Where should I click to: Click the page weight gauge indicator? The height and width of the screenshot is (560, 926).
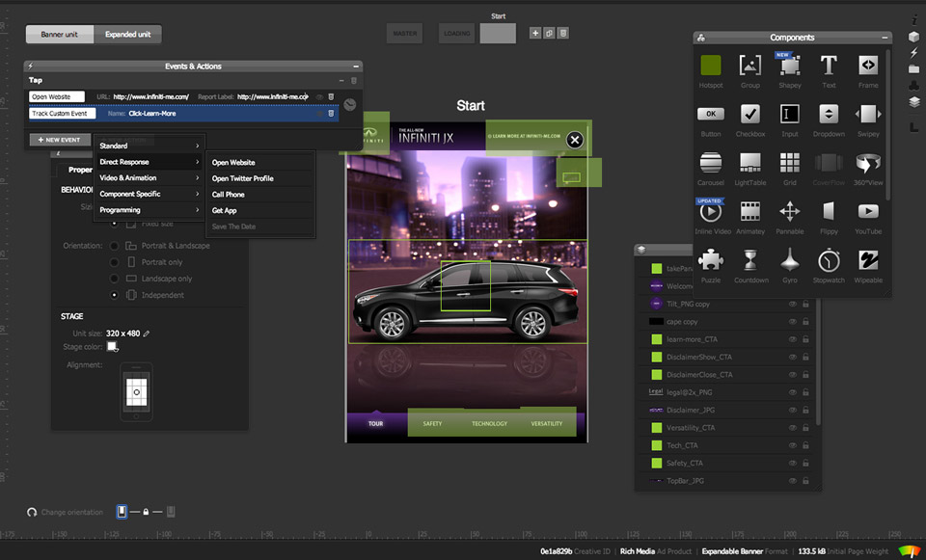point(909,551)
